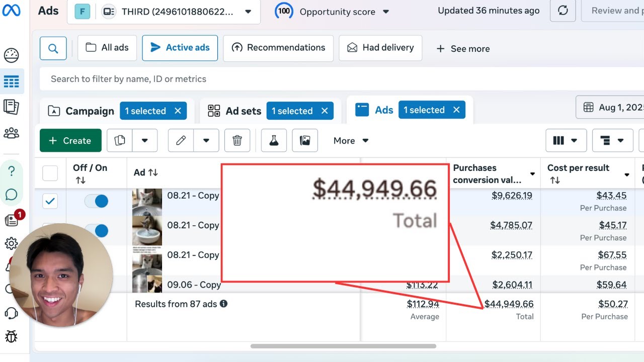Image resolution: width=644 pixels, height=362 pixels.
Task: Click the $45.17 cost per result
Action: point(612,225)
